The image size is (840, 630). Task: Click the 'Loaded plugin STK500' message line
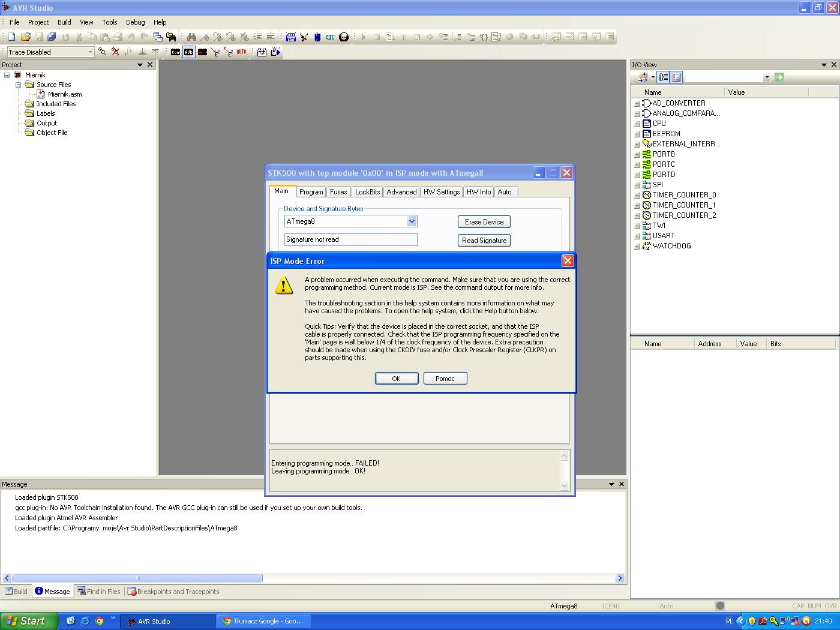pos(47,497)
